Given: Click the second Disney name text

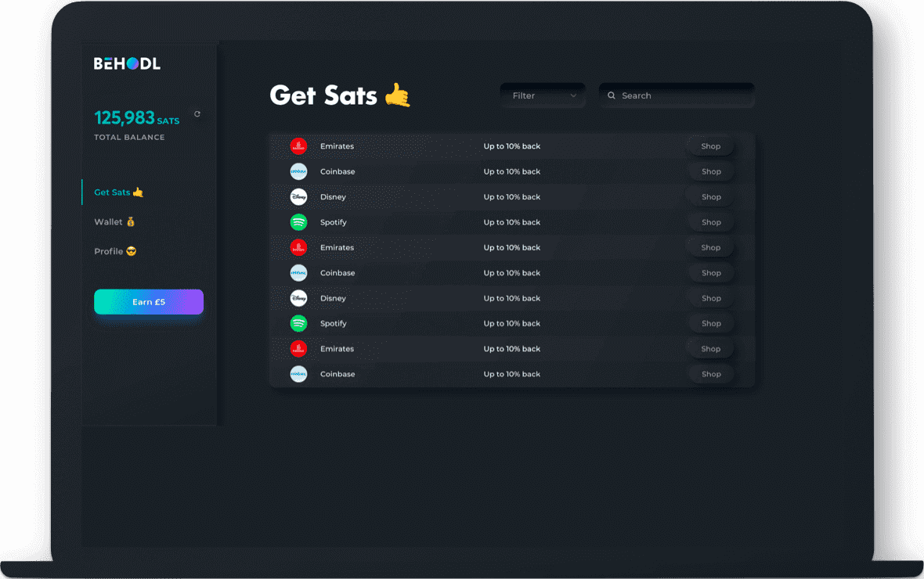Looking at the screenshot, I should pyautogui.click(x=333, y=299).
